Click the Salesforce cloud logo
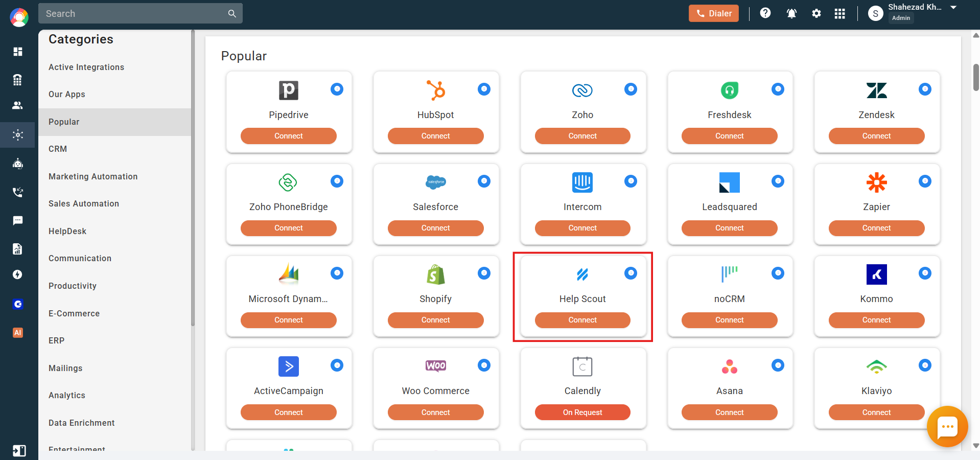The height and width of the screenshot is (460, 980). (436, 182)
